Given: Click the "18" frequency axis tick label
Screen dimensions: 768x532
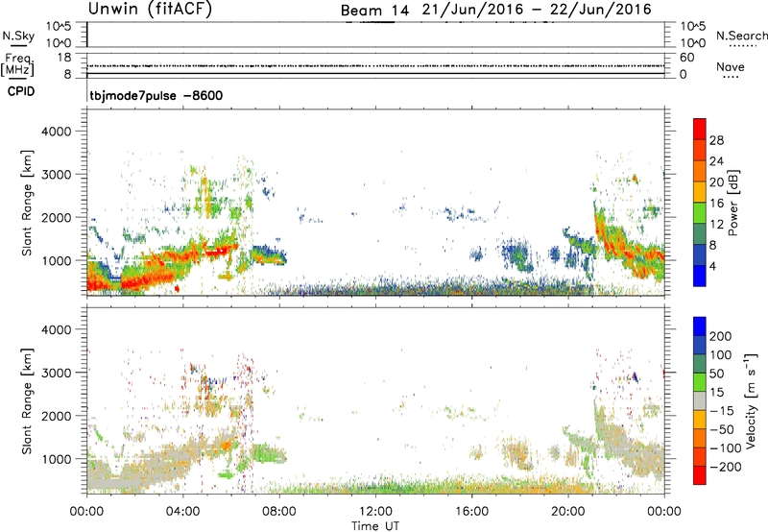Looking at the screenshot, I should click(64, 58).
